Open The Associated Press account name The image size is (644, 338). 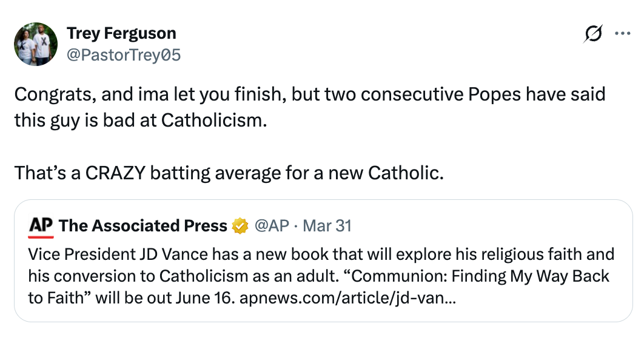coord(143,227)
